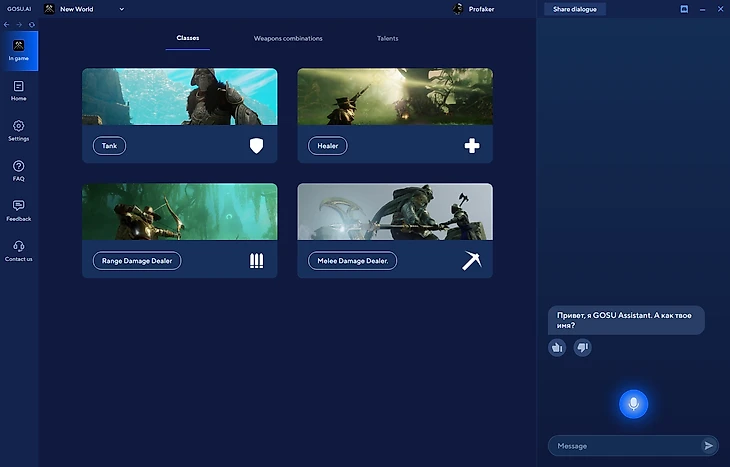This screenshot has width=730, height=467.
Task: Dislike the assistant message with thumbs down
Action: (x=583, y=347)
